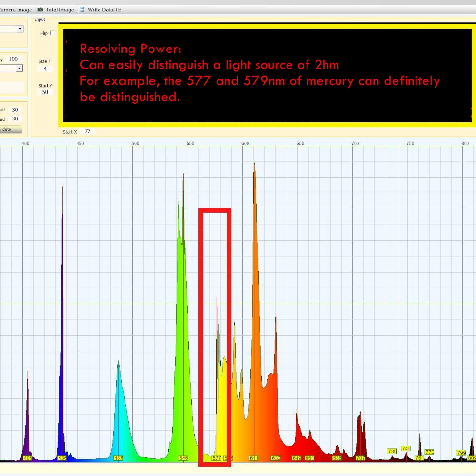Click the 707 nm peak label
The image size is (476, 476).
click(360, 458)
